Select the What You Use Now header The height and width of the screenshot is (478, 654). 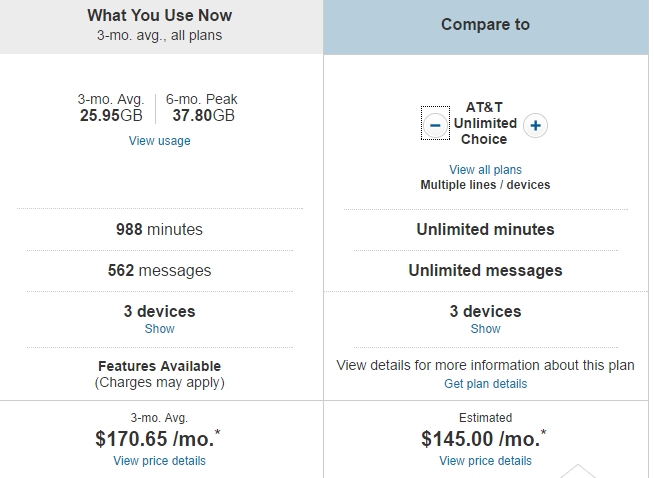[160, 16]
